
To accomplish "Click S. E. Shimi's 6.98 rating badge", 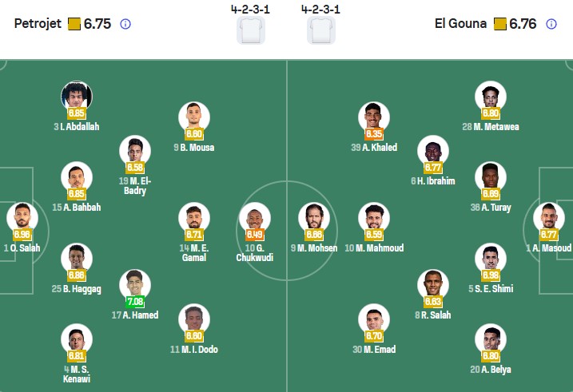I will (x=491, y=275).
